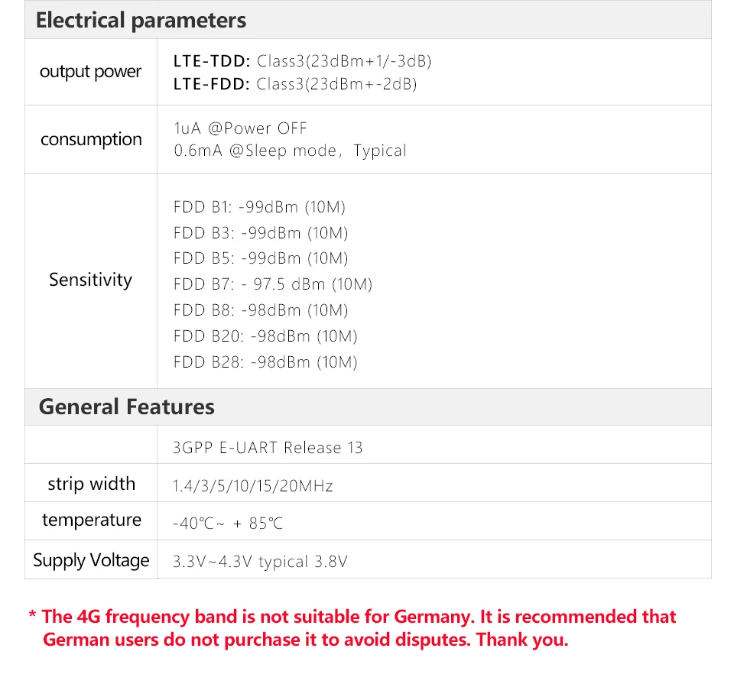Click the Electrical parameters section header
Viewport: 734px width, 700px height.
point(141,21)
